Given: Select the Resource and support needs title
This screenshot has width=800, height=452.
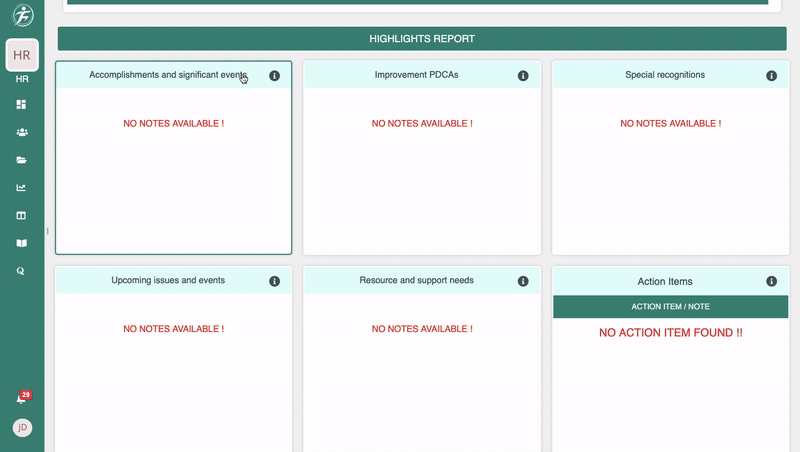Looking at the screenshot, I should [x=416, y=280].
